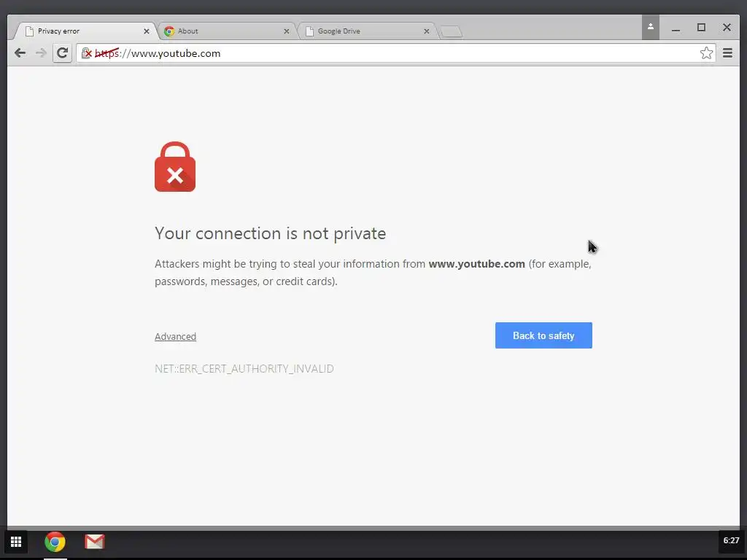Click the broken padlock security icon in address bar
747x560 pixels.
(x=87, y=52)
